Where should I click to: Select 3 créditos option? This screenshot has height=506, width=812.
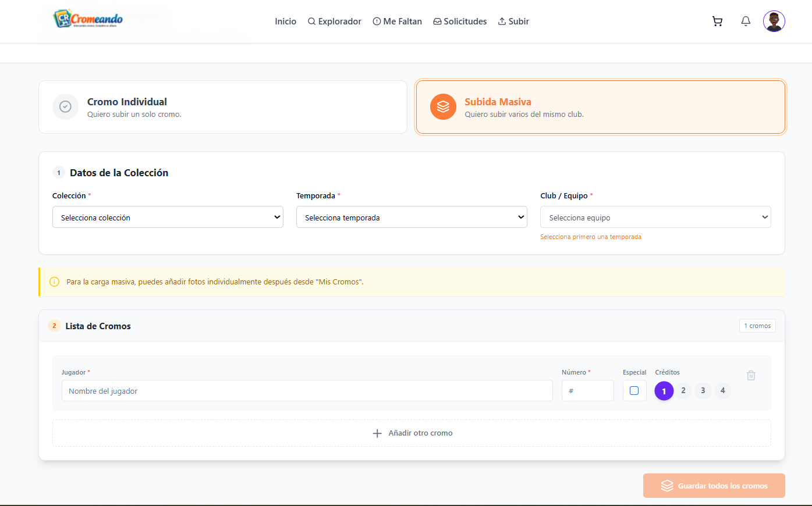(703, 391)
